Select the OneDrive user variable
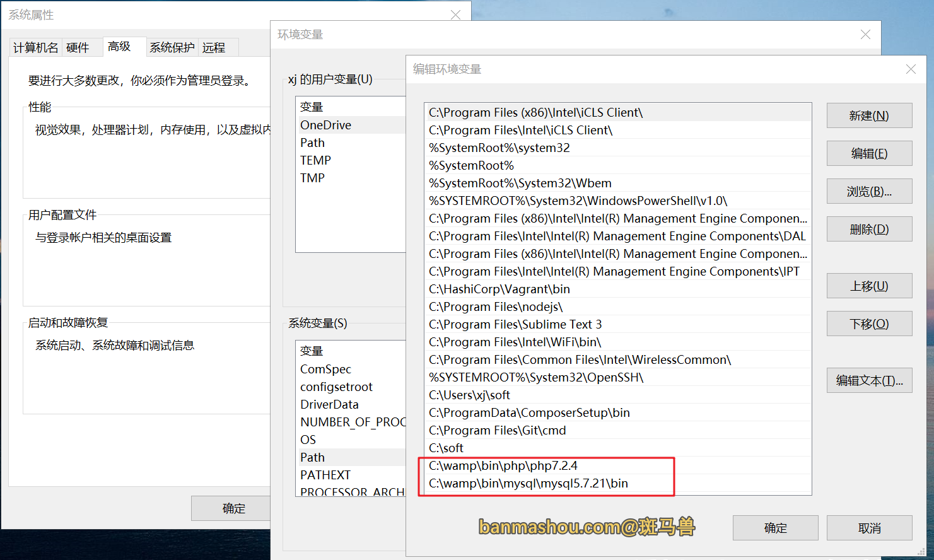The image size is (934, 560). click(325, 125)
